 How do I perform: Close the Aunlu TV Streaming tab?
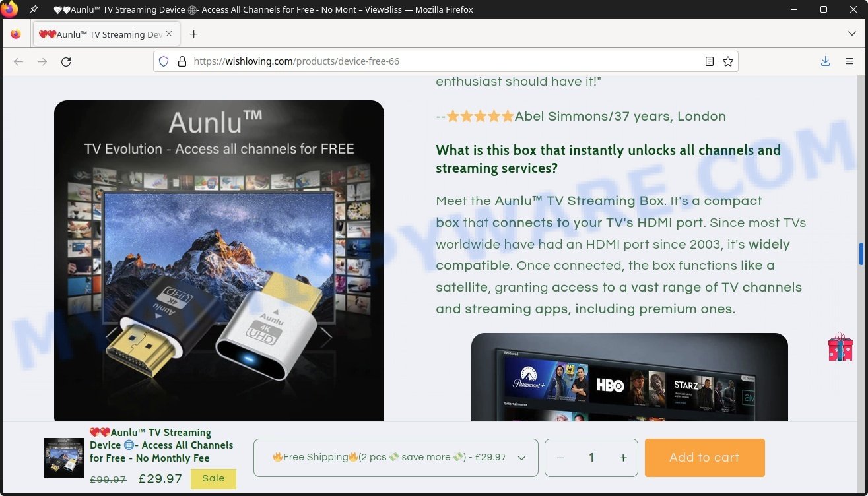pyautogui.click(x=169, y=34)
